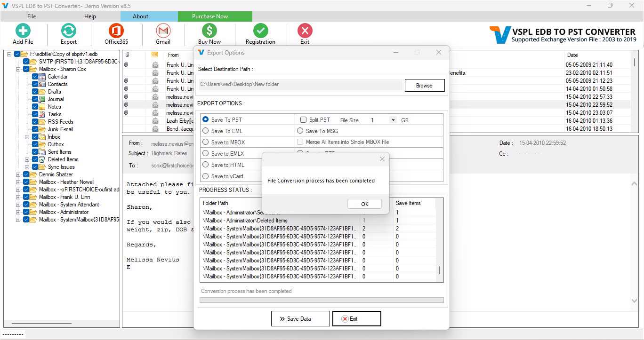Enable the Split PST checkbox
644x340 pixels.
pos(303,120)
